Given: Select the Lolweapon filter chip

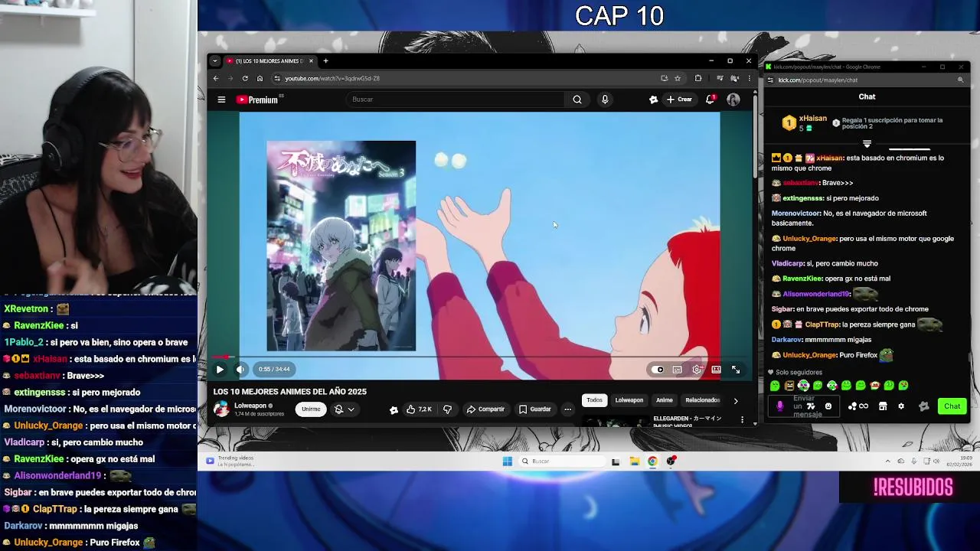Looking at the screenshot, I should coord(629,400).
